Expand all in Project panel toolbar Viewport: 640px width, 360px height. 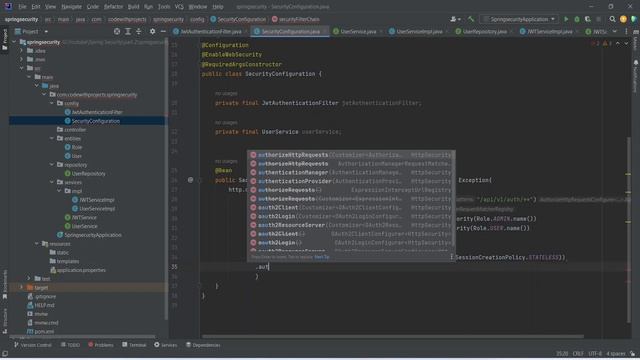pos(128,31)
